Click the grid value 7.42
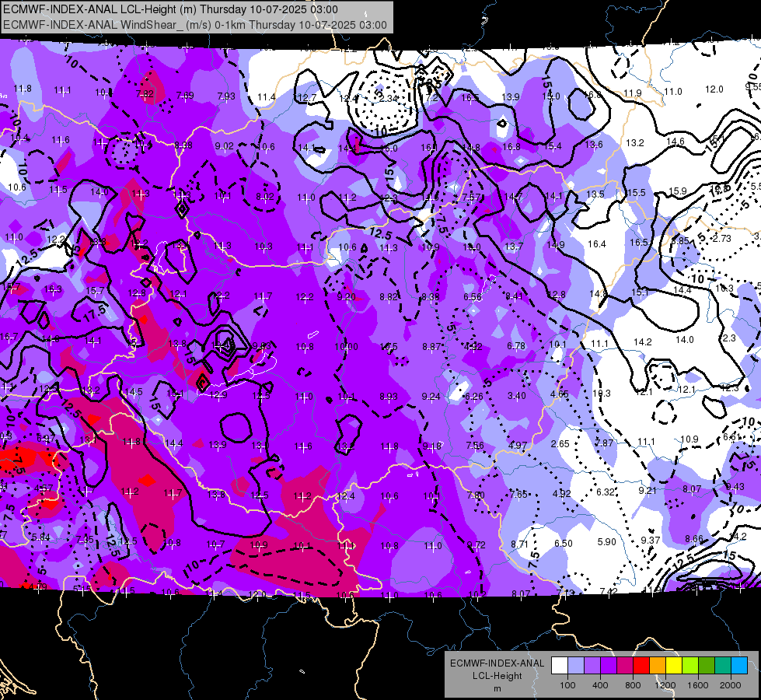 coord(609,591)
